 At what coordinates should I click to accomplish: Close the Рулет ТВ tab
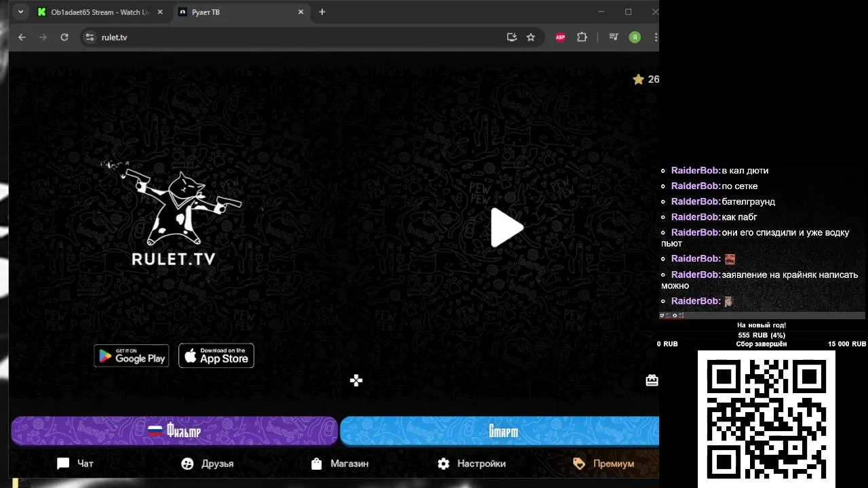(x=301, y=12)
